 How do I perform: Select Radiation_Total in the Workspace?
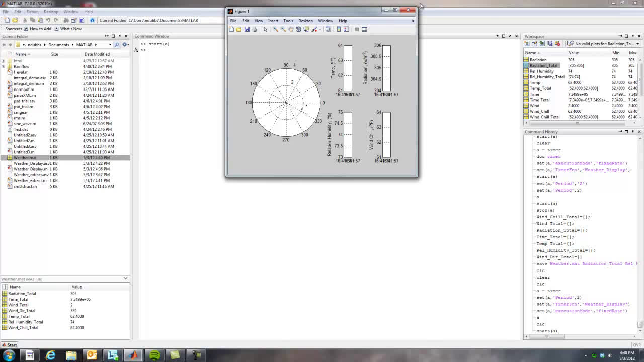[545, 65]
